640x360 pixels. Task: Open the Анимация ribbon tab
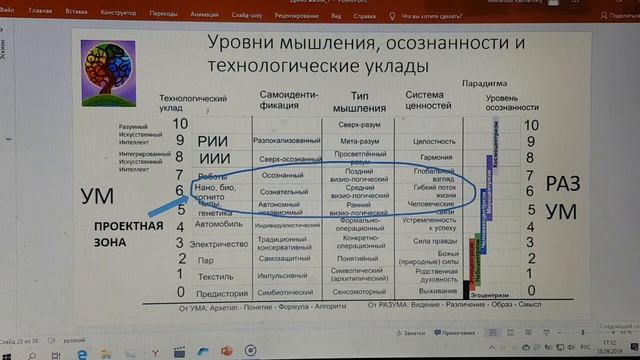tap(204, 15)
